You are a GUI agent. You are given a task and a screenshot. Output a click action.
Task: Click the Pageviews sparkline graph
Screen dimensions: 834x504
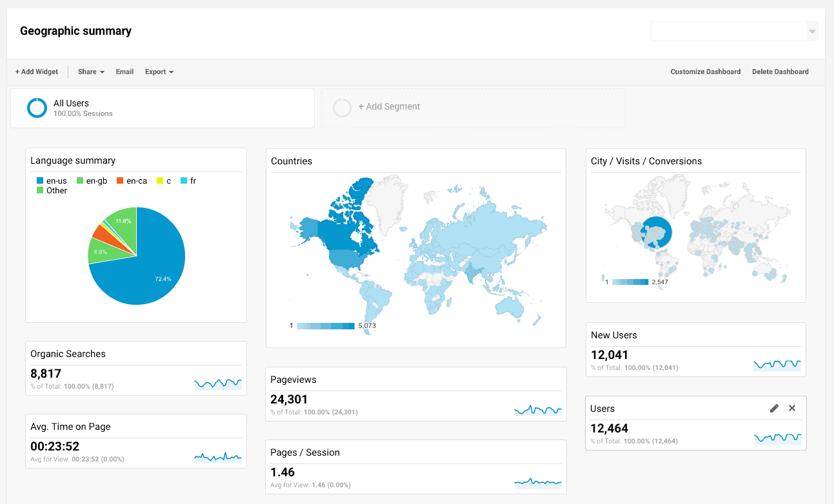537,409
